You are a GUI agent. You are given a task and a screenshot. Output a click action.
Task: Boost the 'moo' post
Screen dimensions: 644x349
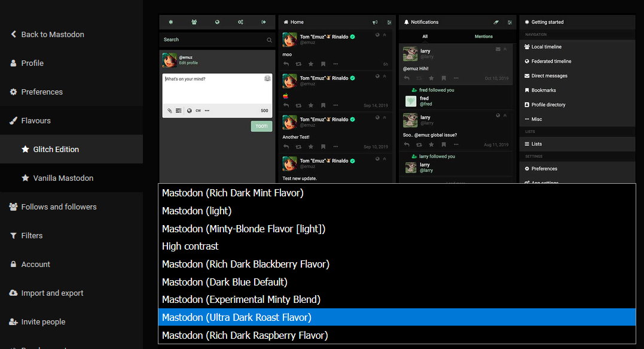click(298, 64)
